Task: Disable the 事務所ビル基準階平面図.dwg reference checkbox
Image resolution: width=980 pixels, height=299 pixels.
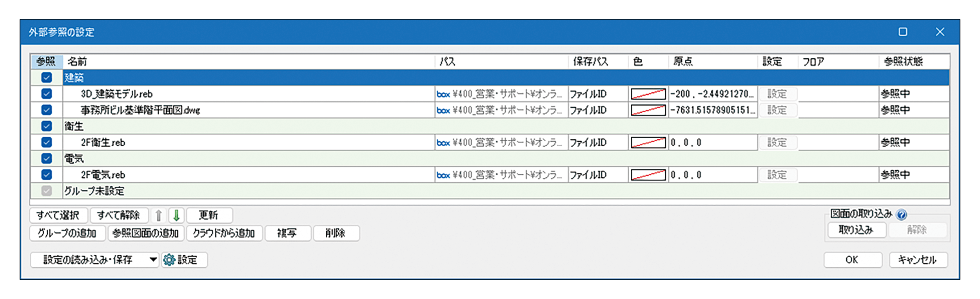Action: 47,110
